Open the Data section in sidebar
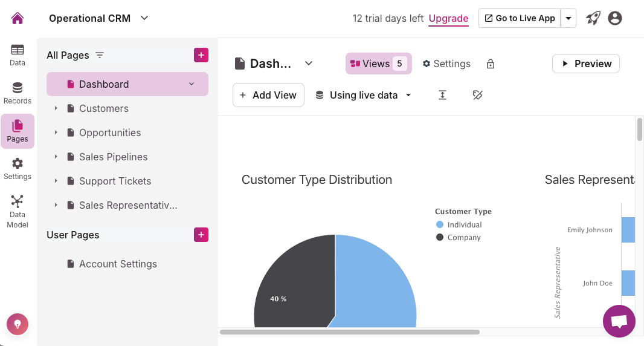Screen dimensions: 644x346 tap(18, 55)
